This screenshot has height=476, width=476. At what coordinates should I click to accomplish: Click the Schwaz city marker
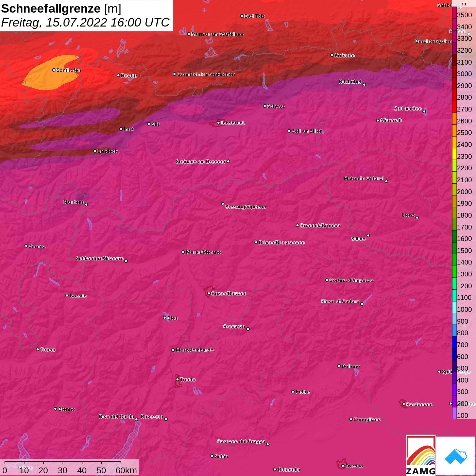point(265,106)
